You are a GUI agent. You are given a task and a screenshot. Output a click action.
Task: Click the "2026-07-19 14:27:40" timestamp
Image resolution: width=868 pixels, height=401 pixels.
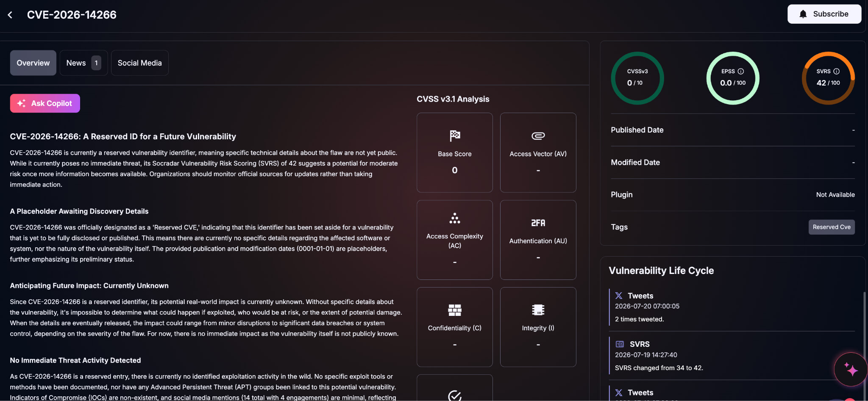pyautogui.click(x=646, y=355)
